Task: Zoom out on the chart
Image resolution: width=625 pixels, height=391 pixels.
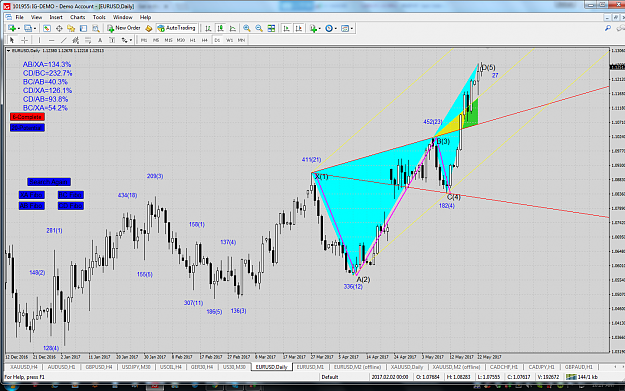Action: [x=259, y=28]
